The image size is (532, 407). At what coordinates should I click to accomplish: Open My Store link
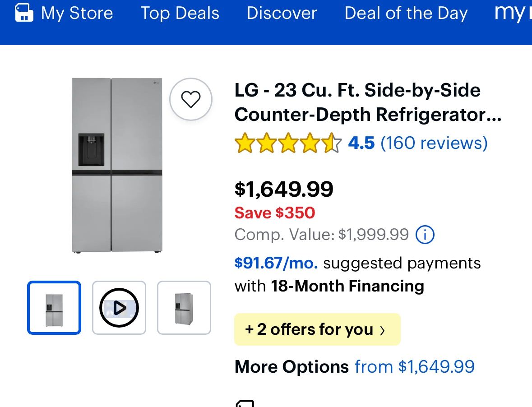click(x=77, y=13)
